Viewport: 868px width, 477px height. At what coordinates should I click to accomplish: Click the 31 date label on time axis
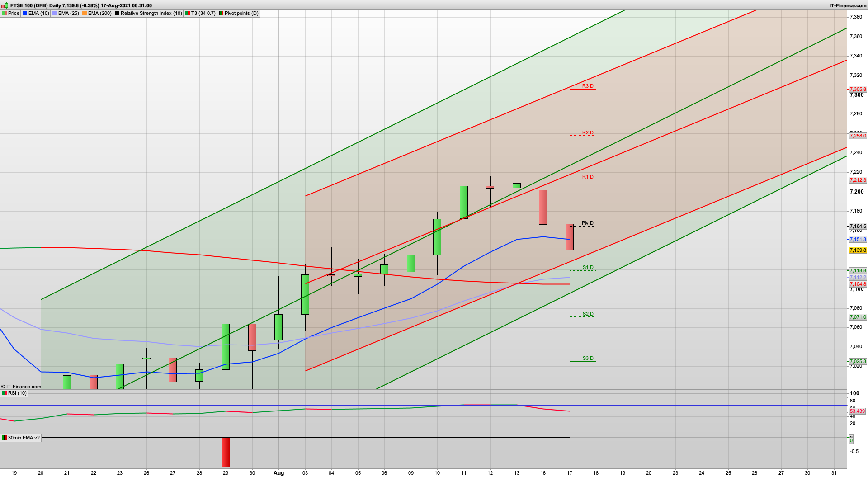tap(834, 473)
